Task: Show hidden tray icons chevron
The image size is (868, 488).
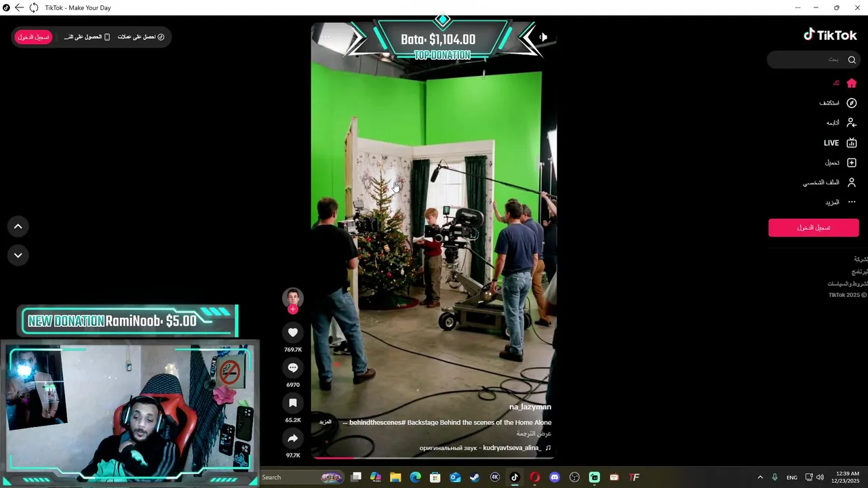Action: tap(759, 477)
